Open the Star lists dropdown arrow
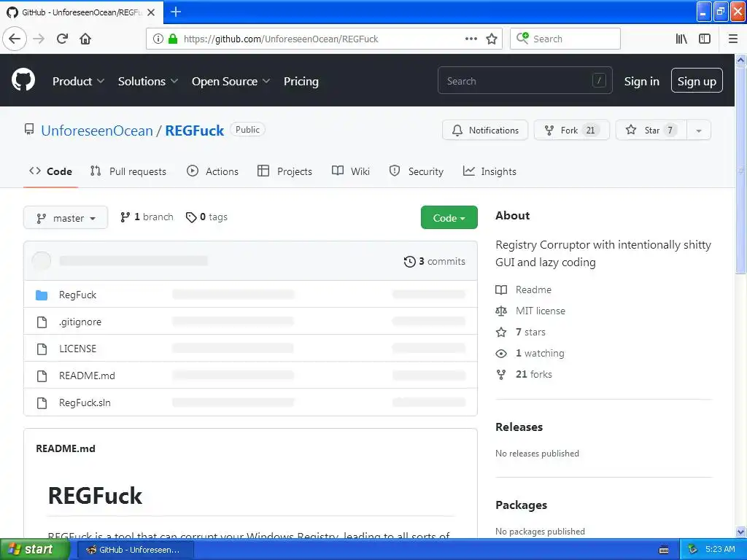 [x=698, y=131]
